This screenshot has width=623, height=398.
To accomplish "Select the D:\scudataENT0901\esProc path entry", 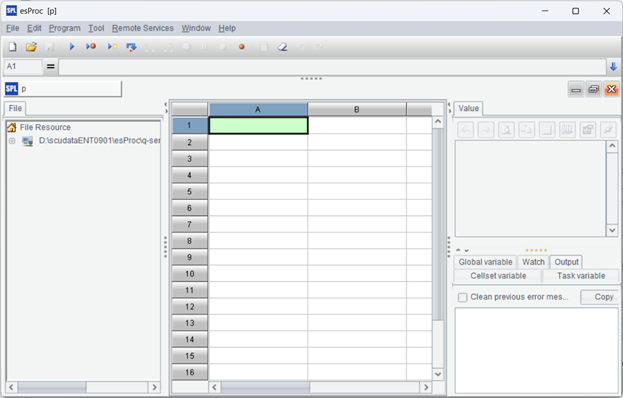I will tap(99, 141).
